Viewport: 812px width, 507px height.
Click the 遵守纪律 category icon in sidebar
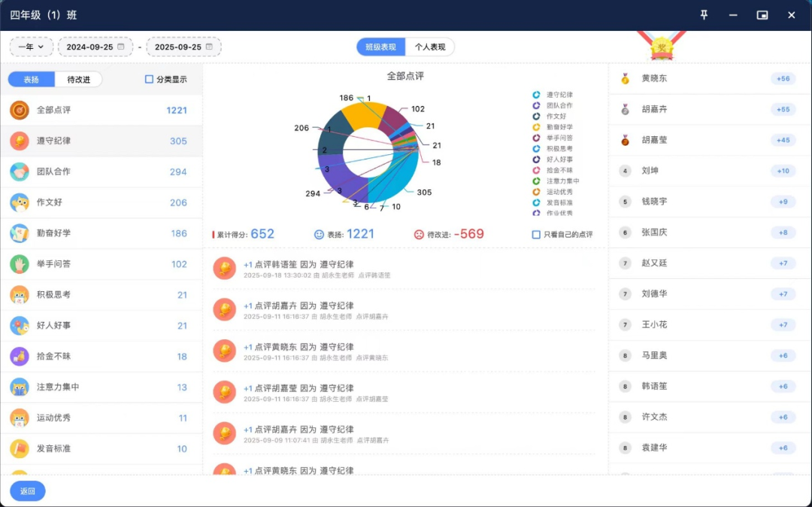pos(20,141)
